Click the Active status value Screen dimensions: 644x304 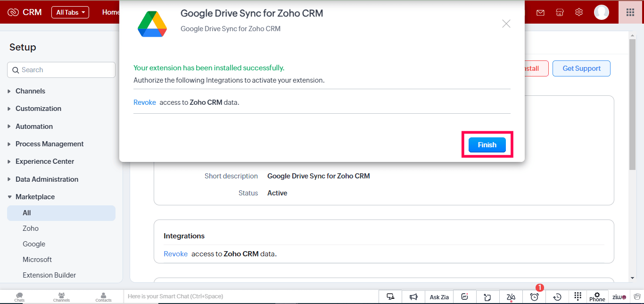point(277,193)
